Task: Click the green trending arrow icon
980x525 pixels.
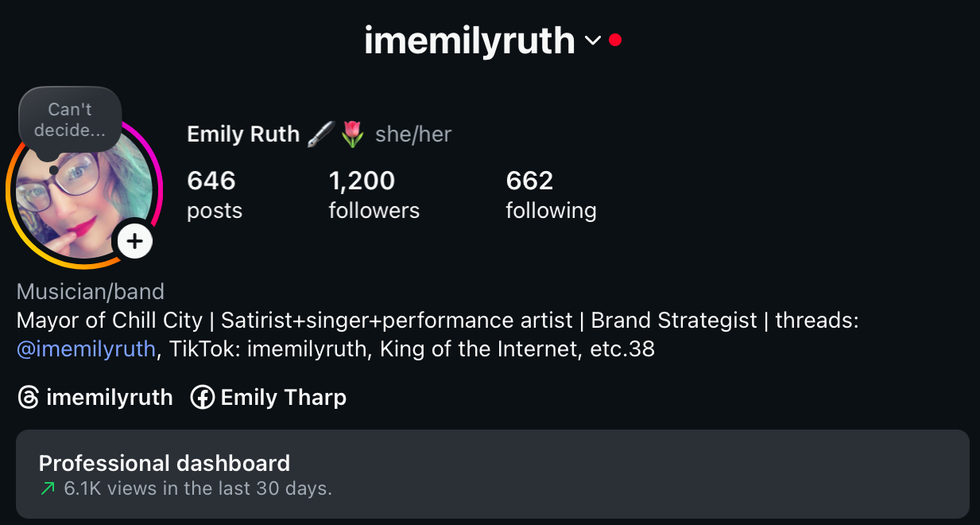Action: [x=48, y=488]
